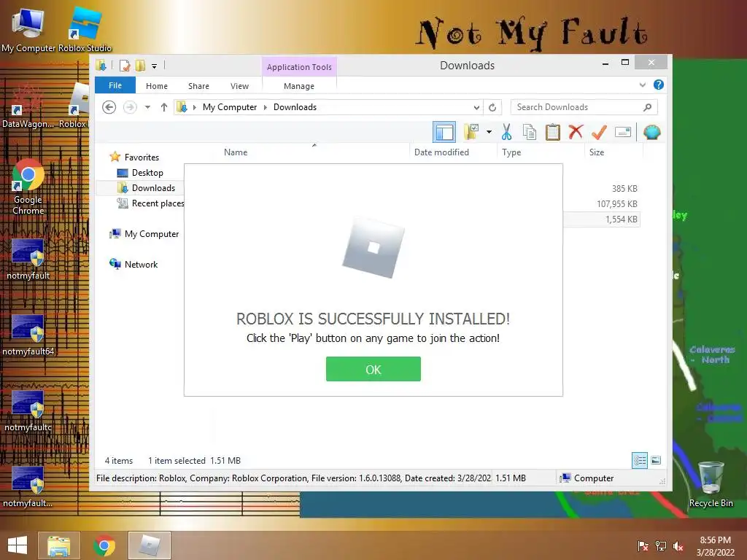Viewport: 747px width, 560px height.
Task: Click the folder options icon with checkbox
Action: 471,132
